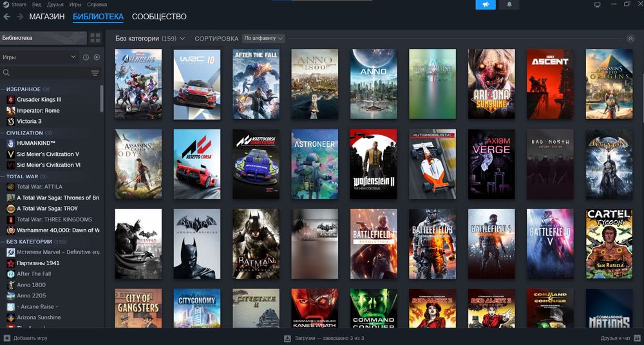This screenshot has width=644, height=345.
Task: Open downloads icon in bottom bar
Action: pyautogui.click(x=287, y=339)
